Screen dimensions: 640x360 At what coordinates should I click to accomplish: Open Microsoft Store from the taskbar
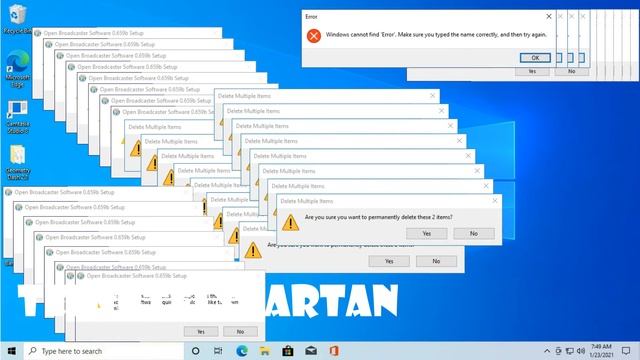click(x=288, y=351)
